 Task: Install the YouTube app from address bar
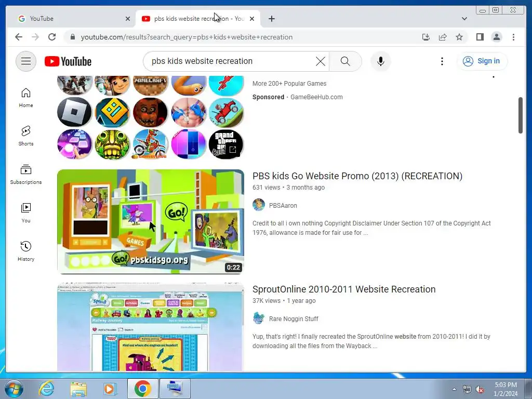coord(426,37)
